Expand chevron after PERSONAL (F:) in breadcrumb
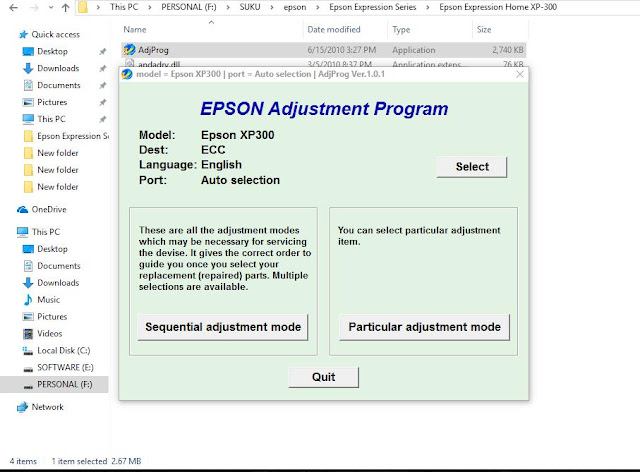The width and height of the screenshot is (640, 472). click(x=227, y=7)
